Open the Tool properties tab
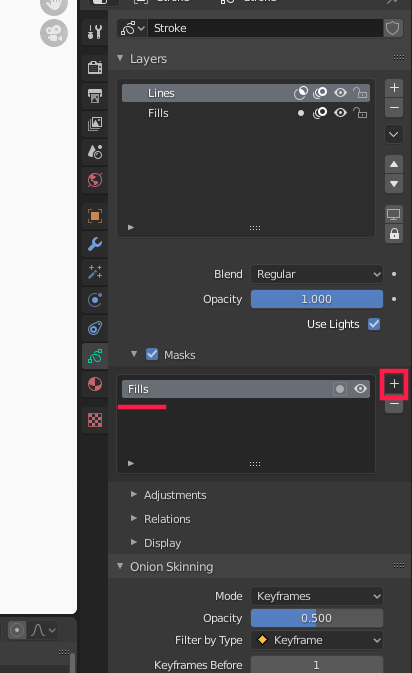This screenshot has width=412, height=673. 95,32
